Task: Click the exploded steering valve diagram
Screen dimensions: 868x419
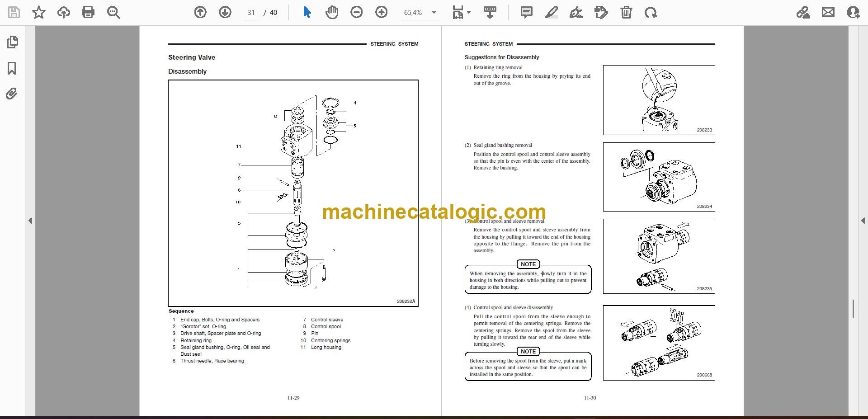Action: (x=293, y=193)
